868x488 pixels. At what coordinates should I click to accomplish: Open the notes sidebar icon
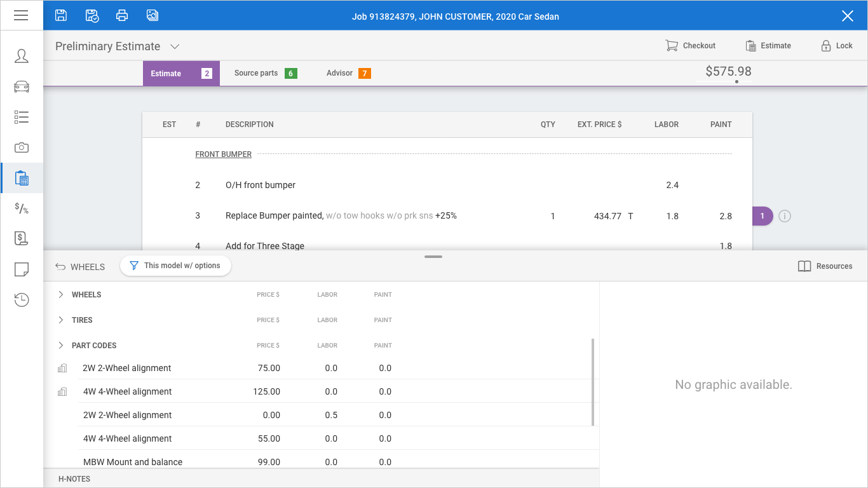point(22,269)
